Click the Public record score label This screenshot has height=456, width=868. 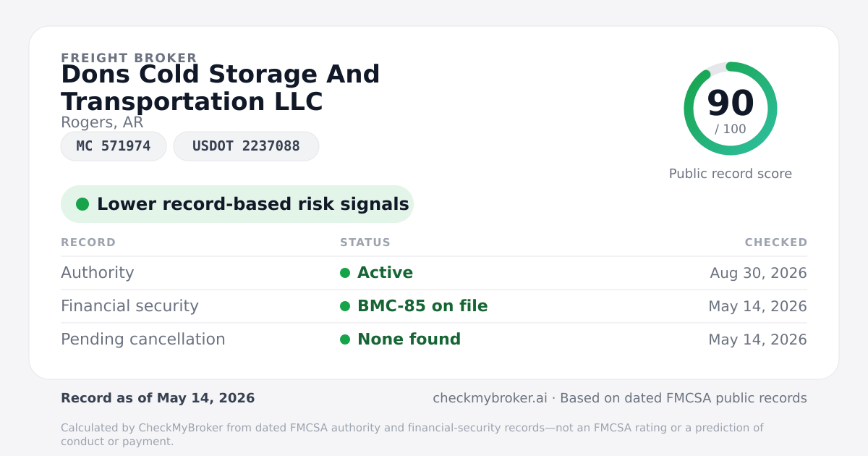pyautogui.click(x=731, y=174)
